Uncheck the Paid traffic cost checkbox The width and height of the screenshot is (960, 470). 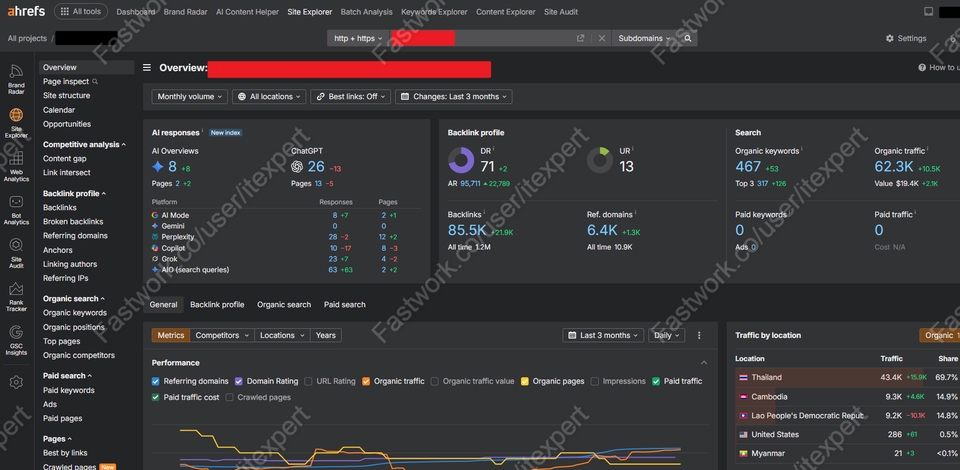point(156,397)
